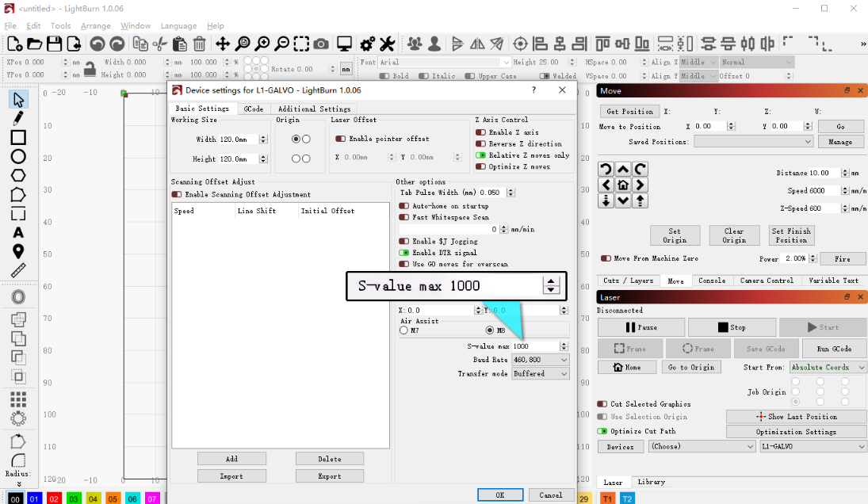The width and height of the screenshot is (868, 504).
Task: Click the Zoom In magnifier icon
Action: pos(262,44)
